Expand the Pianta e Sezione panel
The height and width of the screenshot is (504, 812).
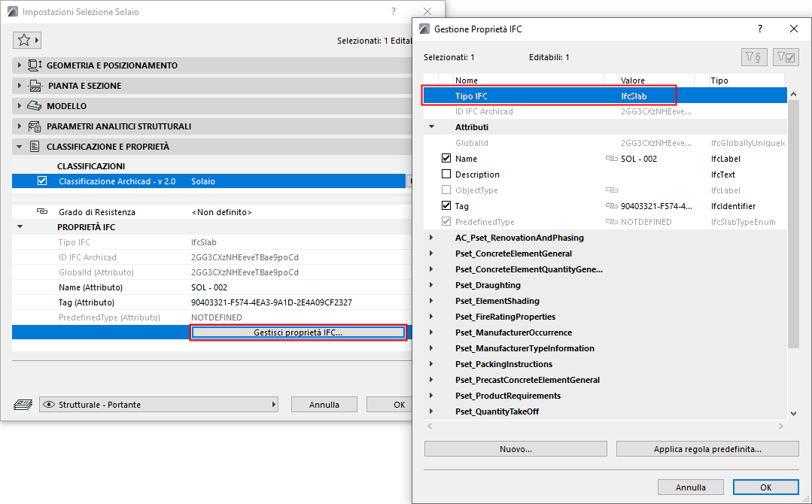(x=19, y=86)
